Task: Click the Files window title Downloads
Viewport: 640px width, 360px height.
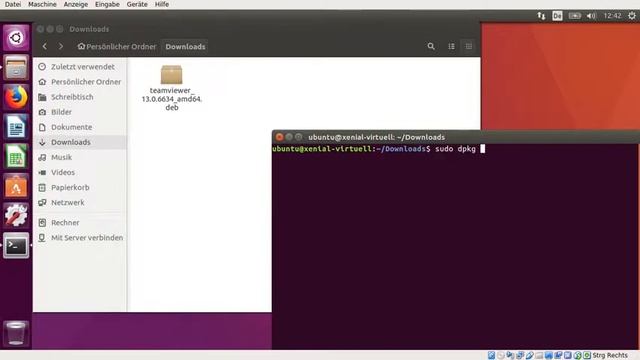Action: tap(89, 29)
